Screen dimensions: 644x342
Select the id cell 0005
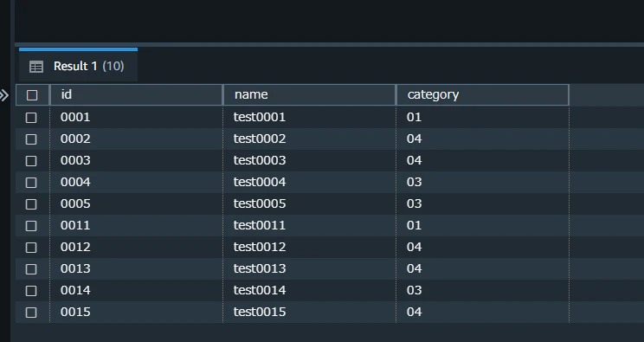click(136, 203)
